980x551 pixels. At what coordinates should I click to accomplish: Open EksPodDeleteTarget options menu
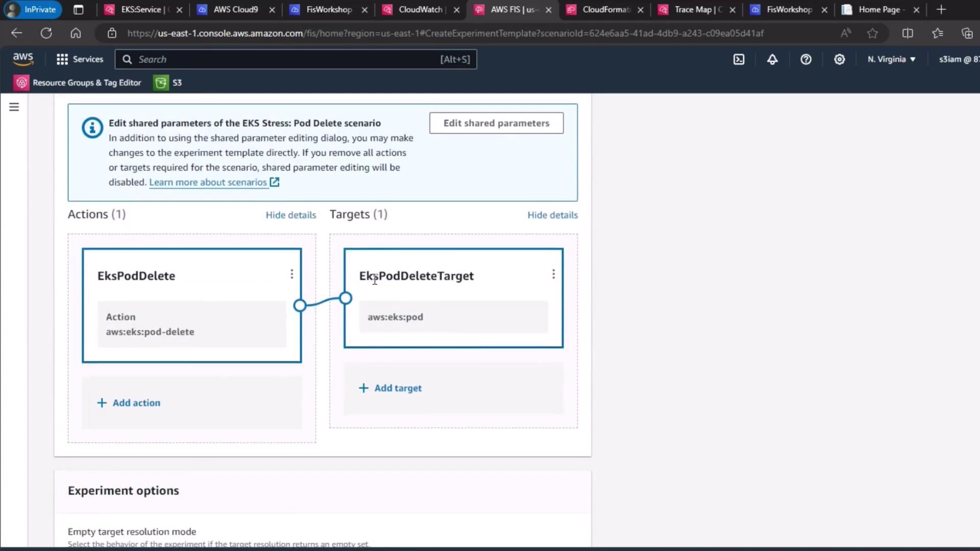coord(553,274)
